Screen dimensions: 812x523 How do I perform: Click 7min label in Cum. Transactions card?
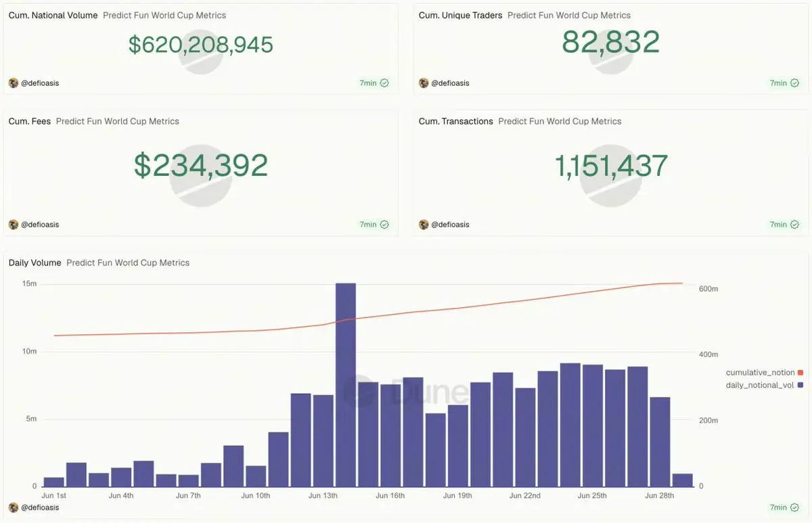point(778,225)
